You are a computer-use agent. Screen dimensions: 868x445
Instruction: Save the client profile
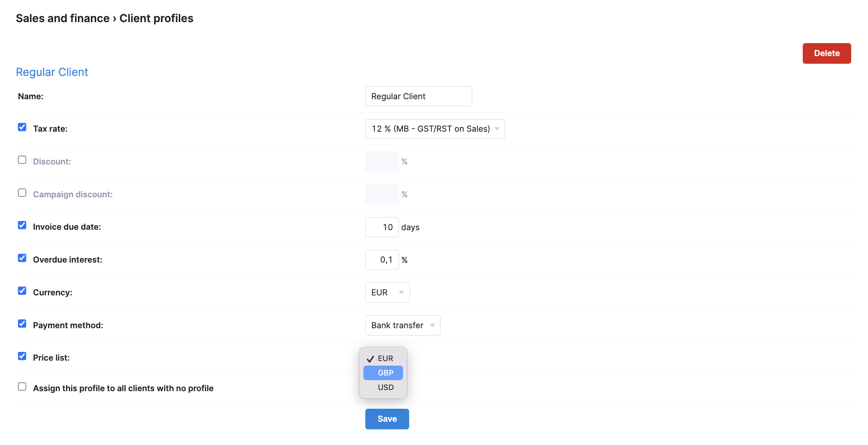click(387, 419)
